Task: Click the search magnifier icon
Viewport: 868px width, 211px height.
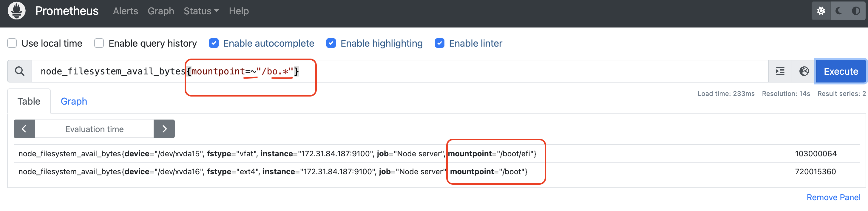Action: click(x=20, y=71)
